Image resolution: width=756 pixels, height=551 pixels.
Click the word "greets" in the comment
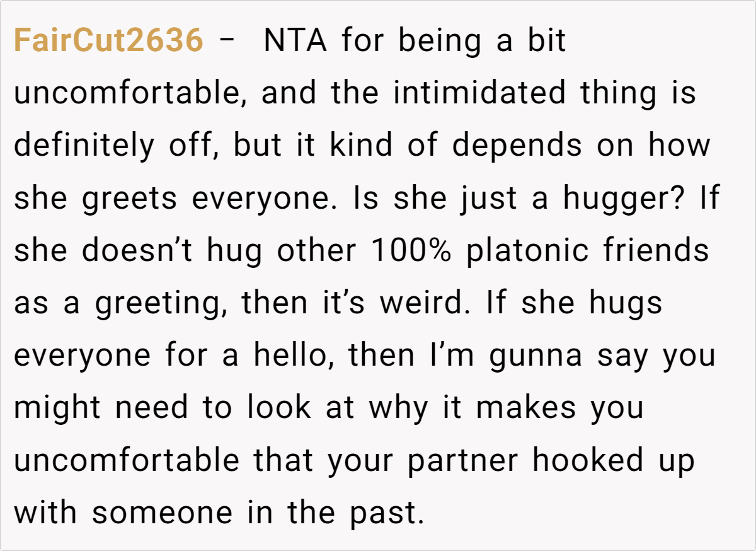[x=131, y=199]
